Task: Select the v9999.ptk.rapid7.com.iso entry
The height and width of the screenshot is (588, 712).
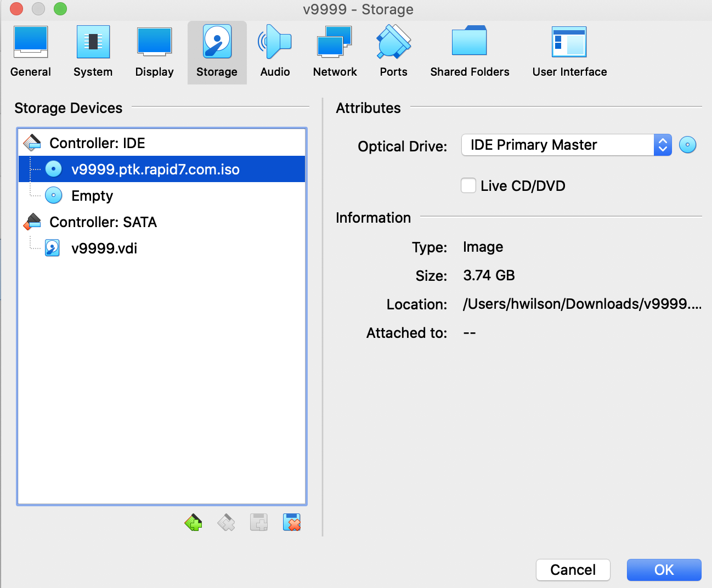Action: click(155, 169)
